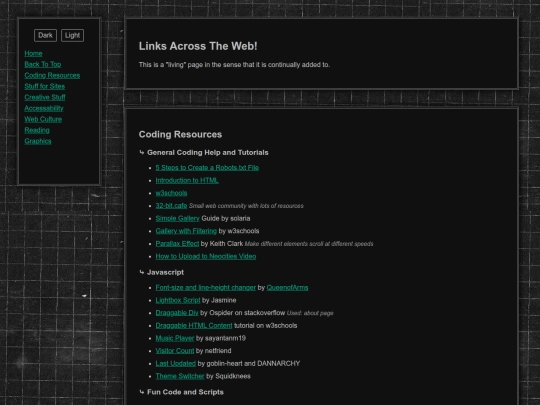Open Visitor Count link
This screenshot has width=540, height=405.
point(175,351)
